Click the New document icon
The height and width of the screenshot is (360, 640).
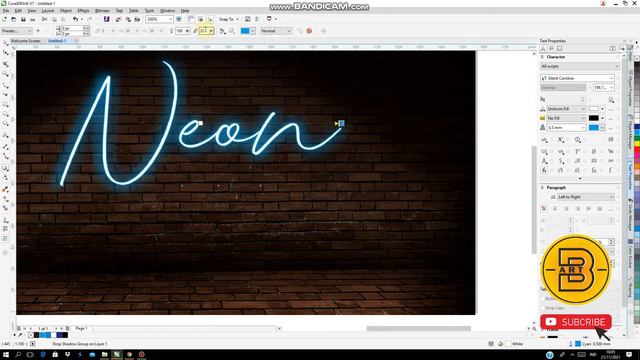[x=4, y=19]
